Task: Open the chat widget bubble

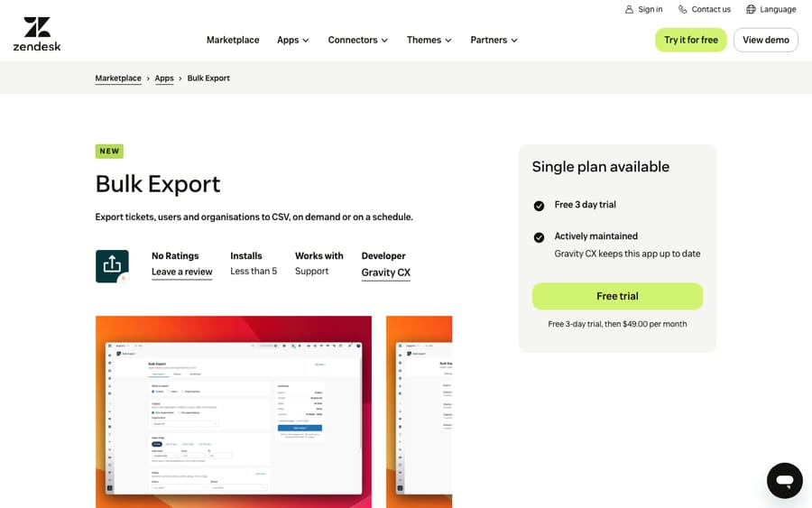Action: click(785, 481)
